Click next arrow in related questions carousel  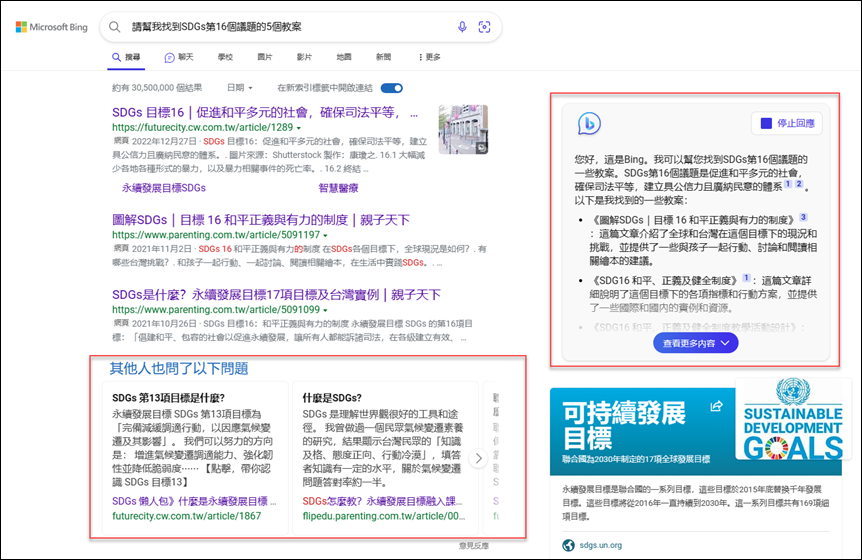coord(478,458)
